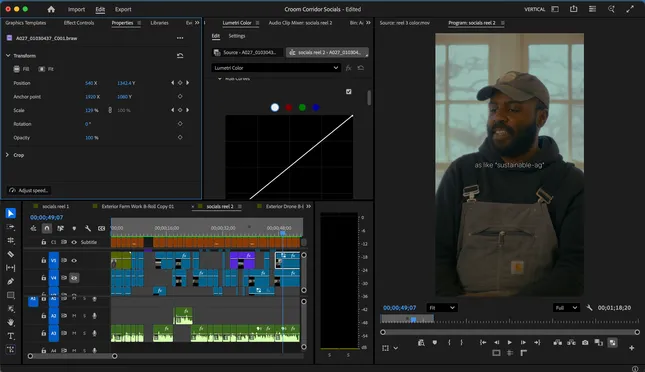Image resolution: width=645 pixels, height=372 pixels.
Task: Open the Lumetri Color effect dropdown
Action: coord(276,68)
